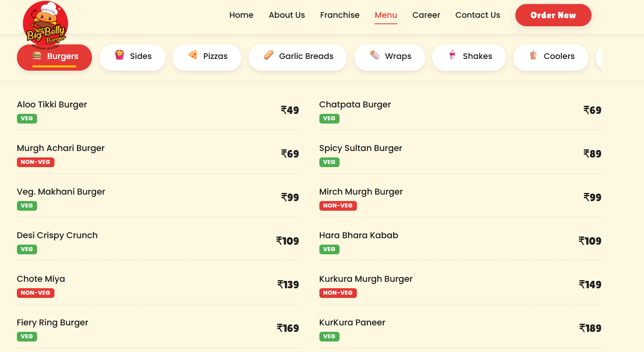Click the shake cup icon
Image resolution: width=644 pixels, height=352 pixels.
[x=452, y=55]
